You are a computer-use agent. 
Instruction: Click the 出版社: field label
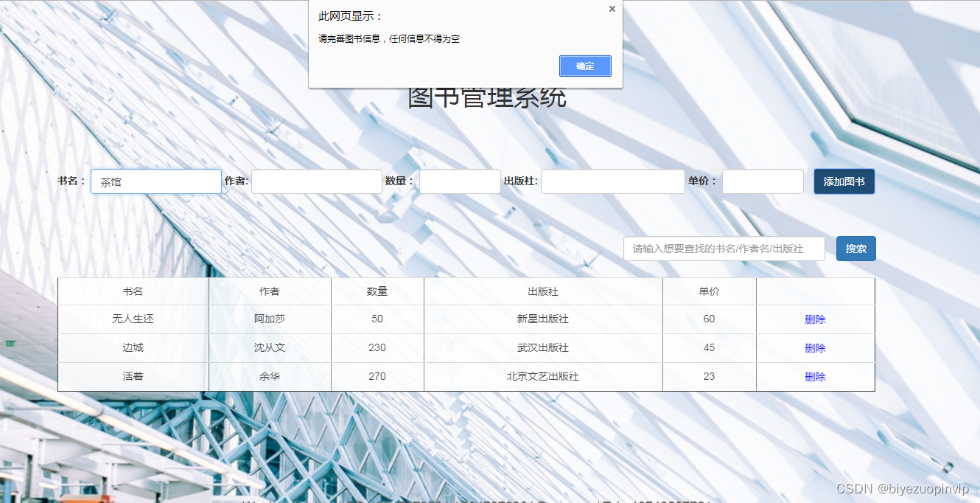click(x=521, y=181)
